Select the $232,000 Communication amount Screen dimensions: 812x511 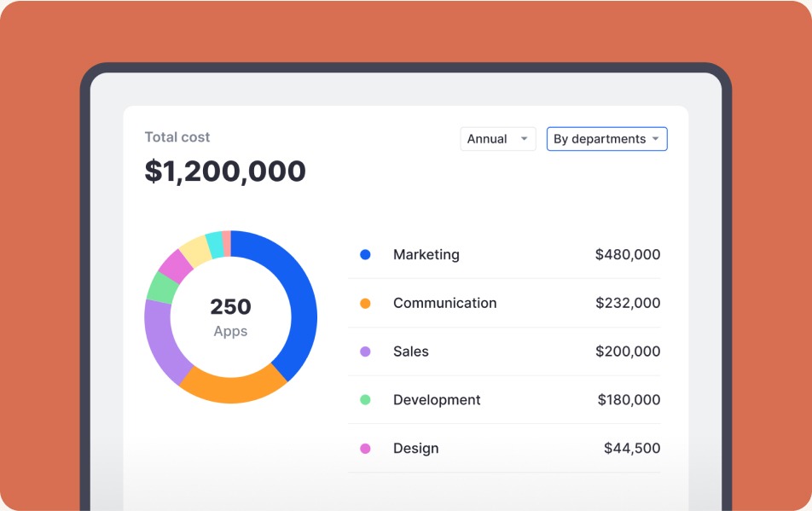(628, 303)
